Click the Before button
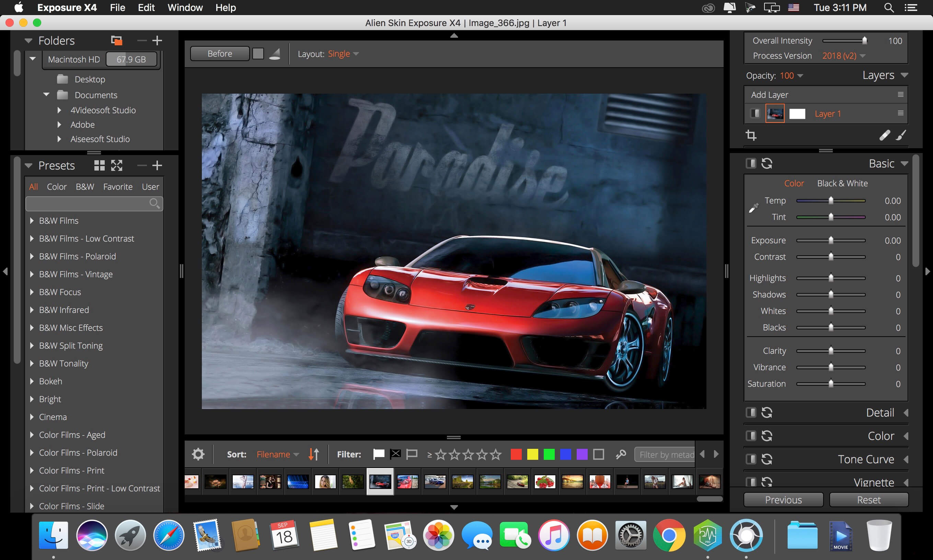 coord(220,54)
